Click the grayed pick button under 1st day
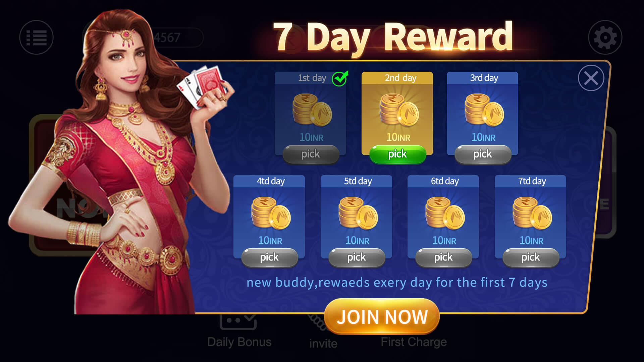The image size is (644, 362). pos(311,154)
